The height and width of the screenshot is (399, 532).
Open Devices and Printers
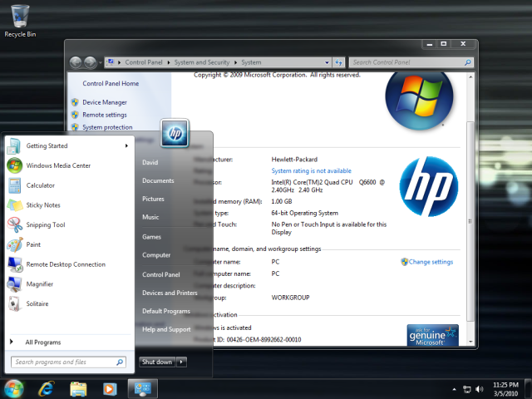coord(170,293)
